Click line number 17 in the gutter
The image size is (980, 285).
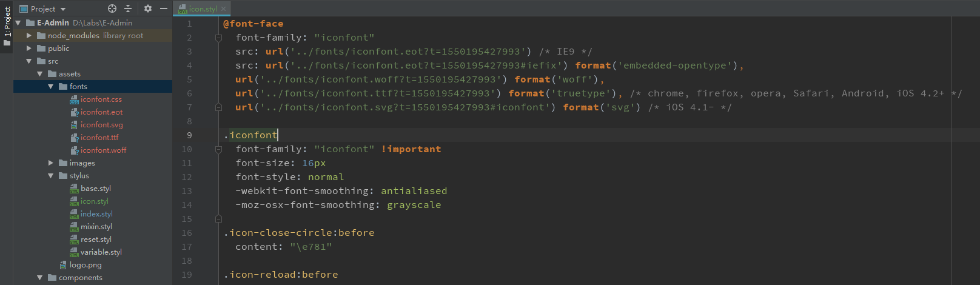187,247
